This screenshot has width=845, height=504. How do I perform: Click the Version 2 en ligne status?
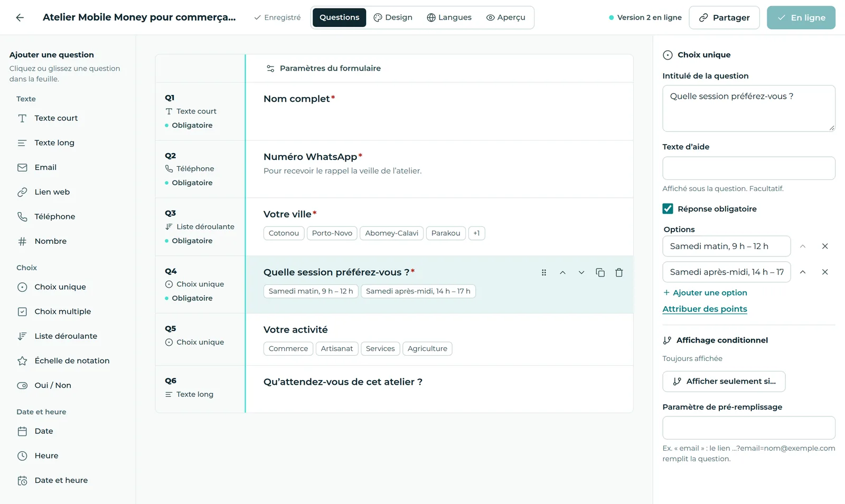coord(645,17)
